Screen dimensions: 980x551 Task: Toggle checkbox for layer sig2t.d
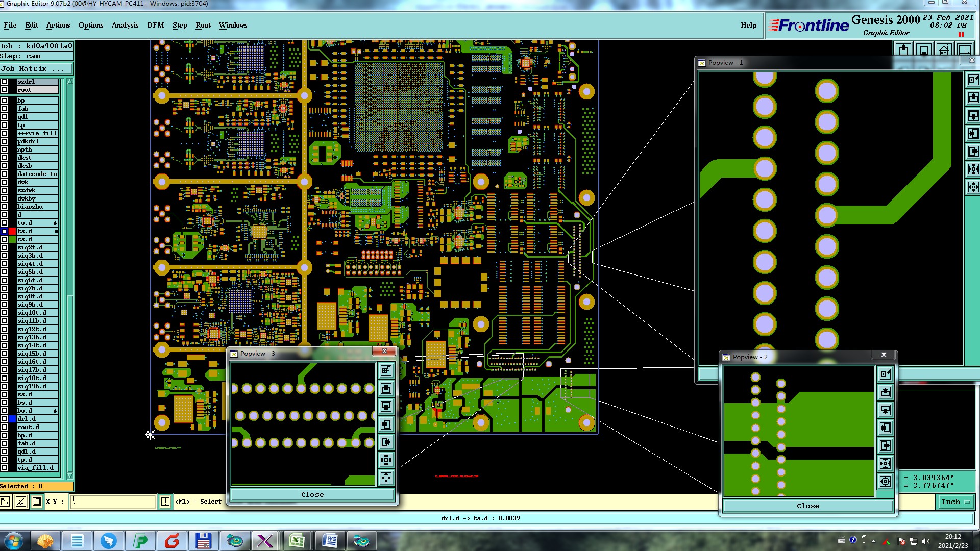tap(4, 247)
